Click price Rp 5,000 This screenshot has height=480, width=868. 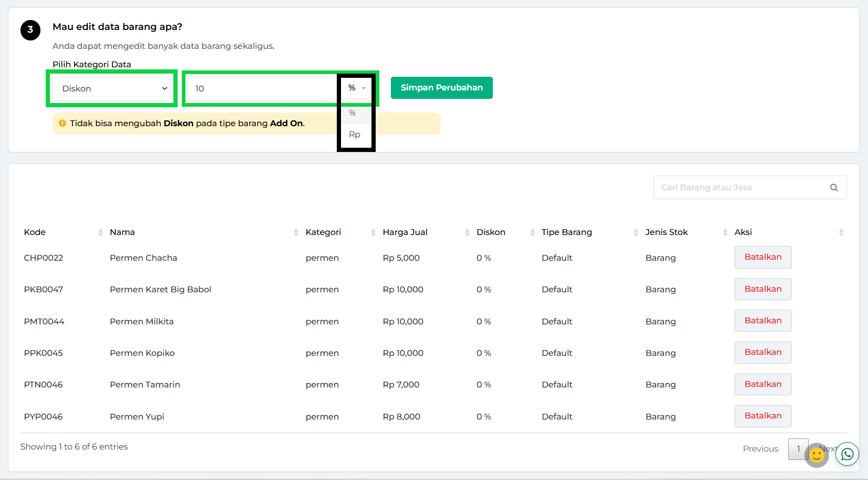coord(401,258)
